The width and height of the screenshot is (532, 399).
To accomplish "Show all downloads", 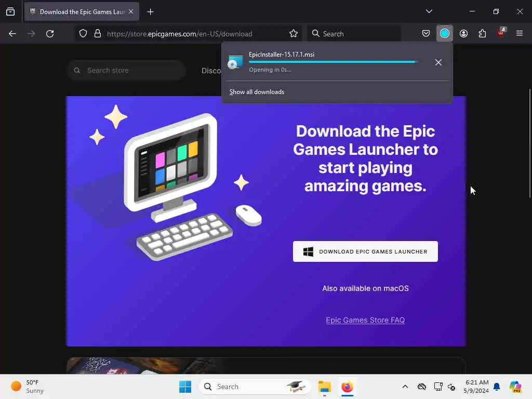I will click(x=257, y=92).
